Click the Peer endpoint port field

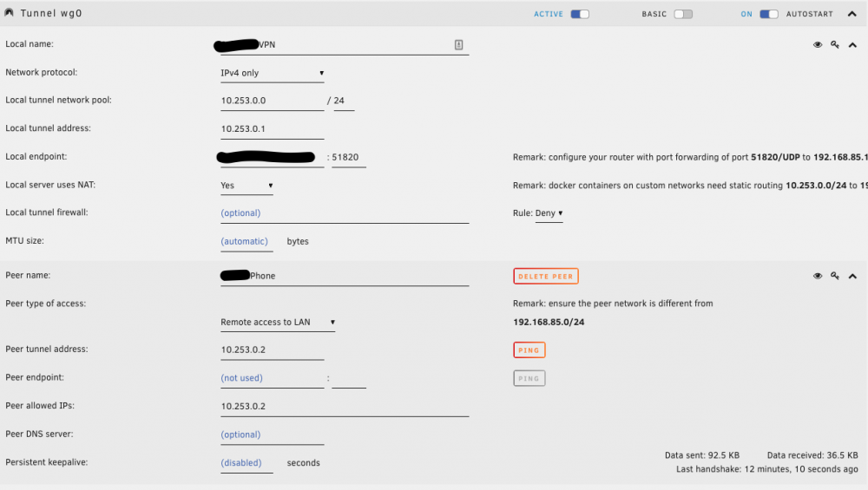pyautogui.click(x=349, y=378)
